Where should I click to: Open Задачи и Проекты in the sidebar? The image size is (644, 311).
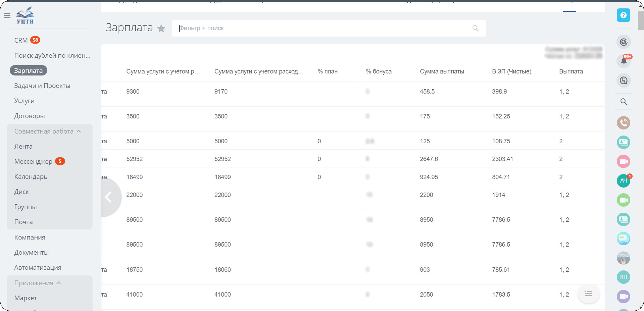tap(42, 86)
